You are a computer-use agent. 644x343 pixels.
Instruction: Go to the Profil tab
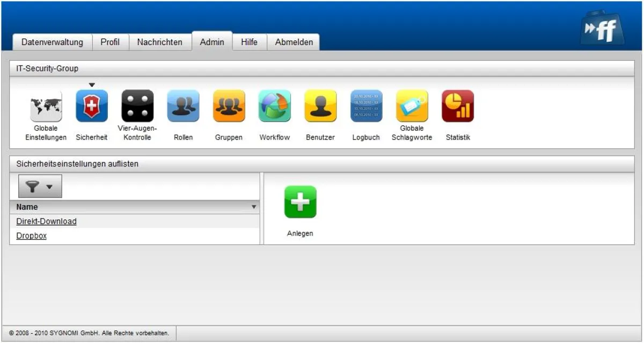click(110, 42)
